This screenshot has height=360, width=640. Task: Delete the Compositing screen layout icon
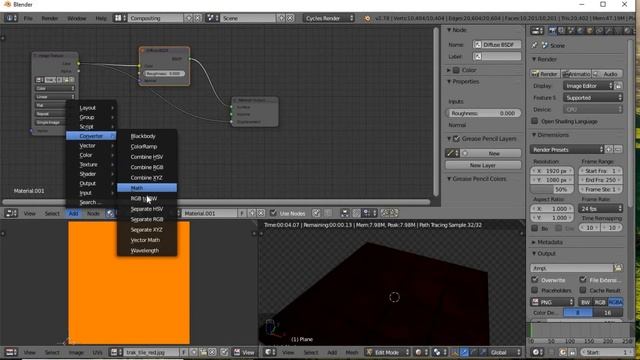click(x=198, y=18)
